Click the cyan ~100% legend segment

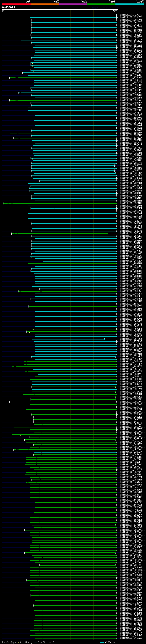130,4
